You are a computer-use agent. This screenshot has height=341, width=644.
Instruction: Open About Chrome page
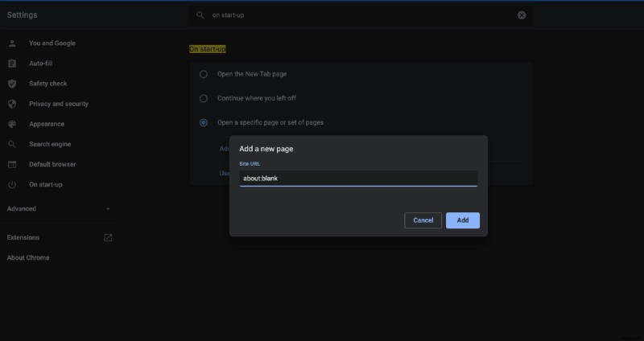[x=28, y=257]
